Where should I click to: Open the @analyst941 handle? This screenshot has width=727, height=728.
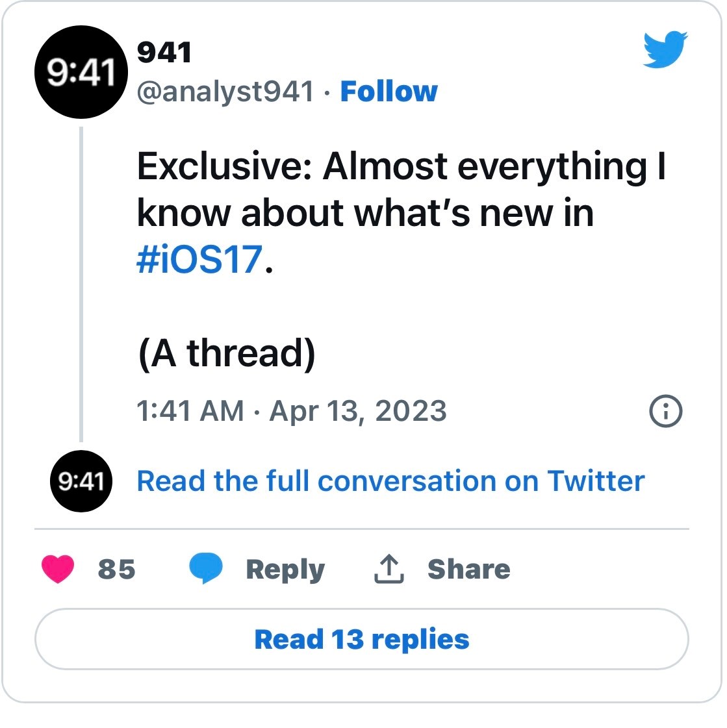[225, 92]
